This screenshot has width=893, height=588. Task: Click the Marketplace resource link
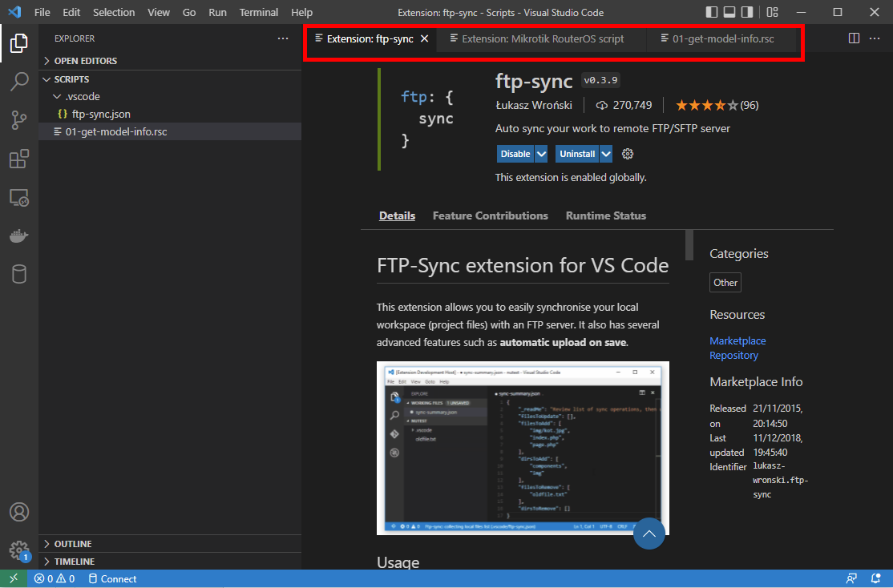click(x=737, y=340)
